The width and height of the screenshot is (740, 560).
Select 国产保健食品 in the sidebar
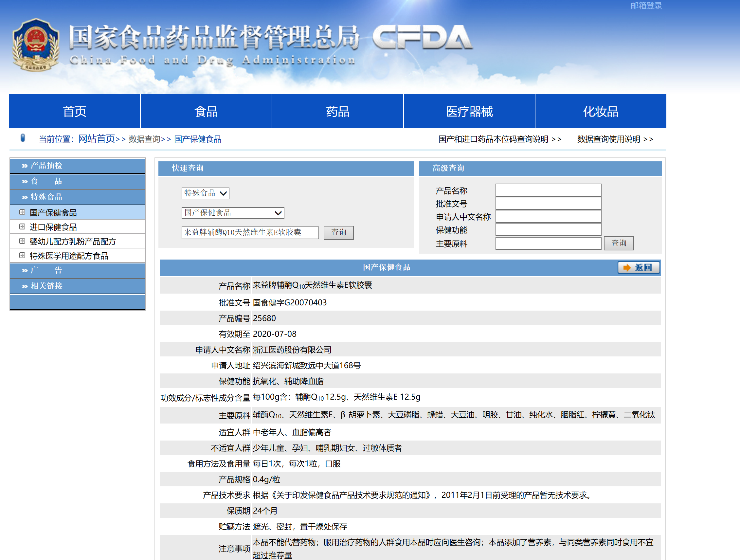(x=77, y=212)
